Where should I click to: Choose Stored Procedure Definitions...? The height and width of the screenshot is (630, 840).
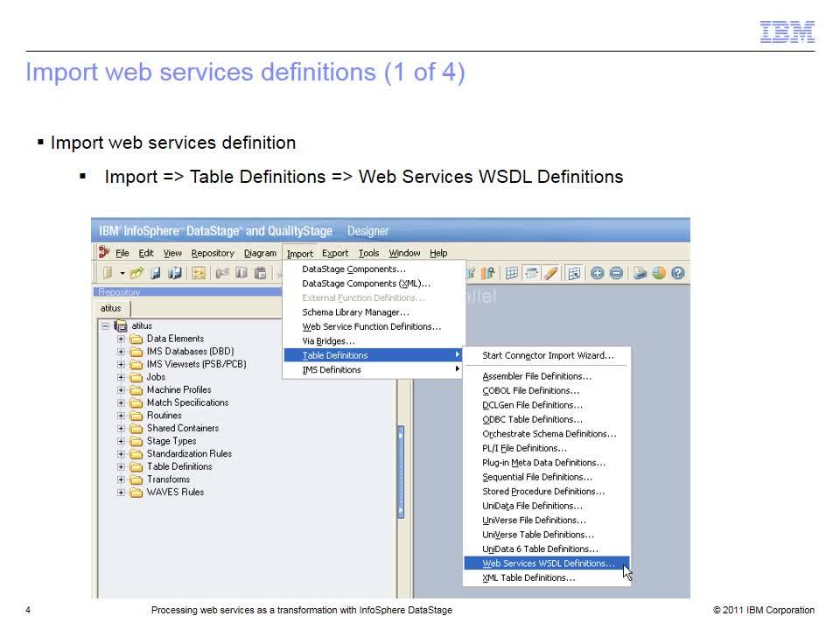click(x=547, y=492)
